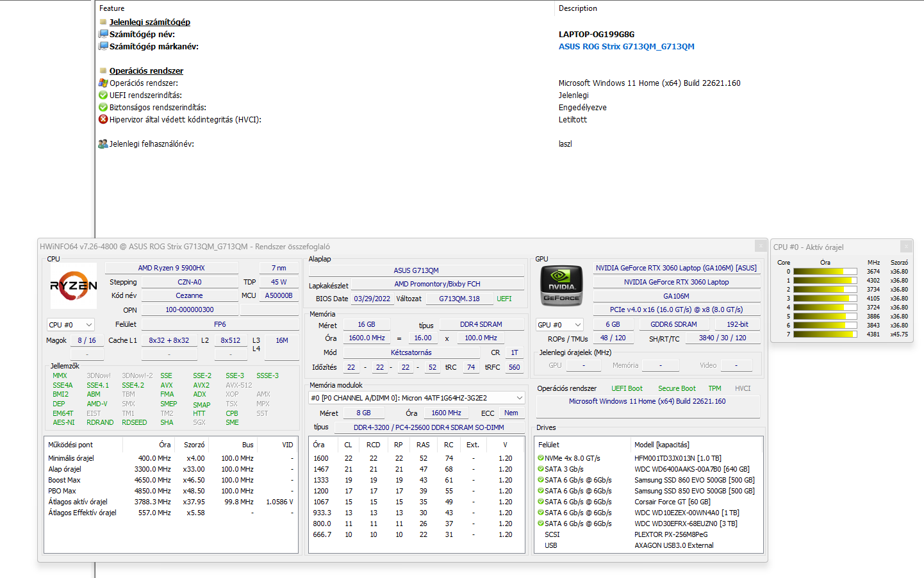Click the TDP value 45 W
This screenshot has height=578, width=924.
tap(279, 282)
